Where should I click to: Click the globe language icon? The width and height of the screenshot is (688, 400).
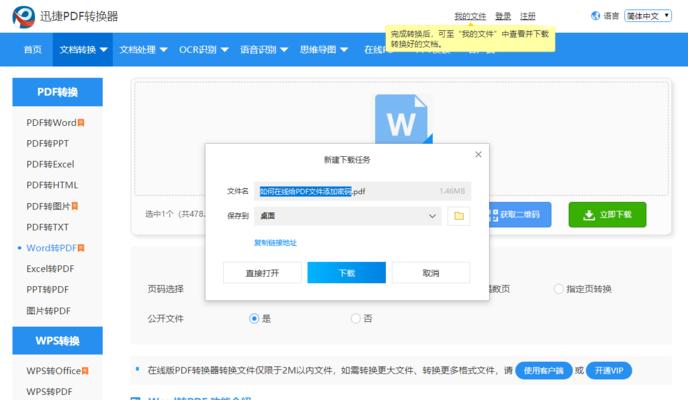click(595, 16)
